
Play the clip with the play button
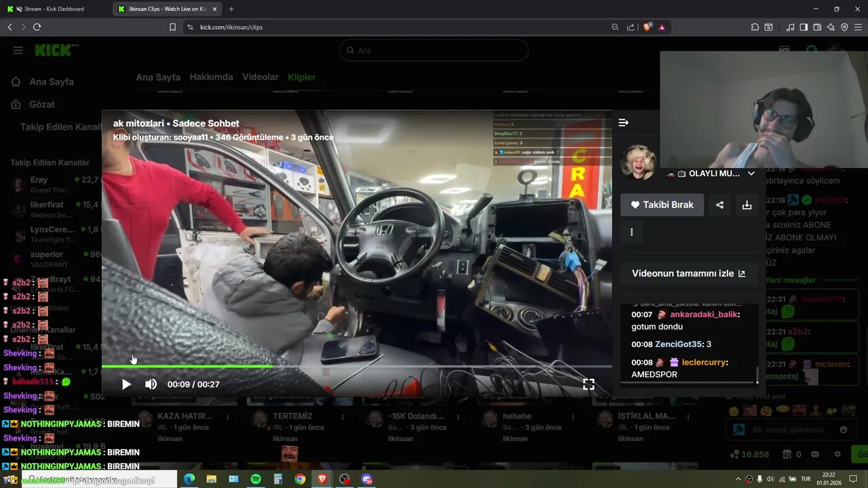click(126, 384)
